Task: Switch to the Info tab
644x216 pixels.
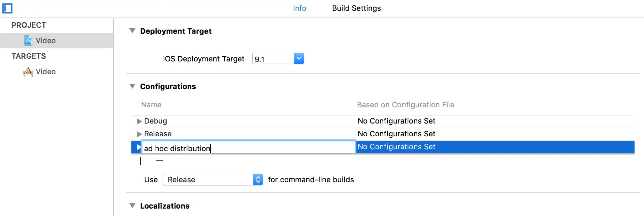Action: (299, 8)
